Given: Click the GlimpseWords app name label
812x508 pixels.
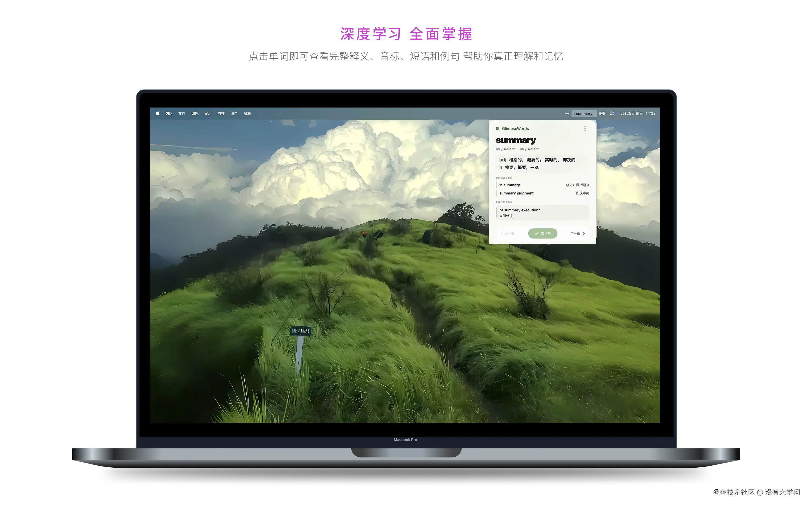Looking at the screenshot, I should (x=515, y=128).
